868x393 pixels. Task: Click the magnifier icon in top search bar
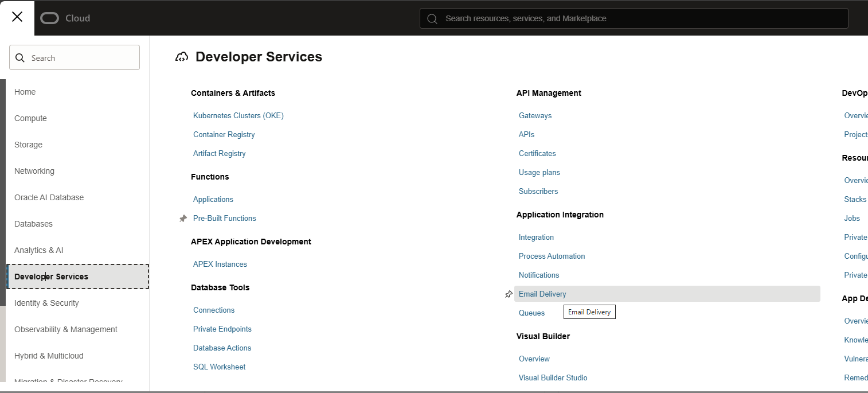(x=432, y=19)
